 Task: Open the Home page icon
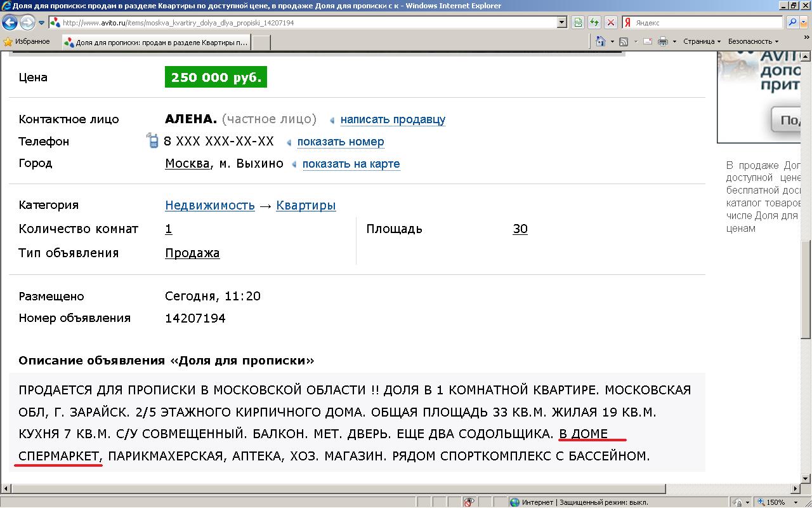[x=601, y=41]
